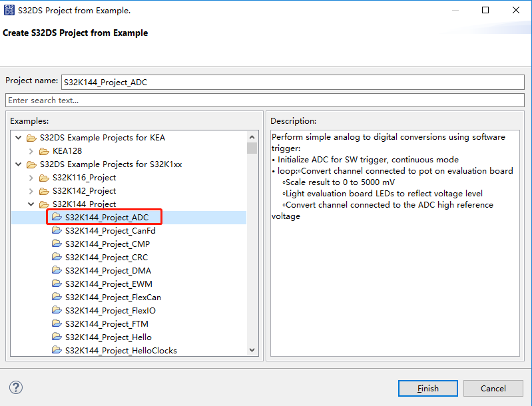
Task: Click the S32K142_Project folder icon
Action: pos(44,191)
